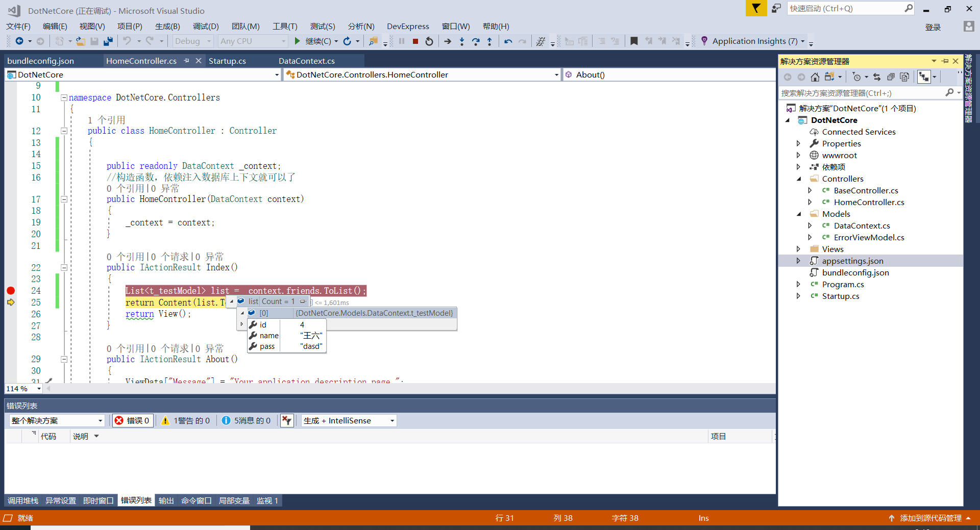Click the navigate backward arrow icon

pyautogui.click(x=19, y=41)
